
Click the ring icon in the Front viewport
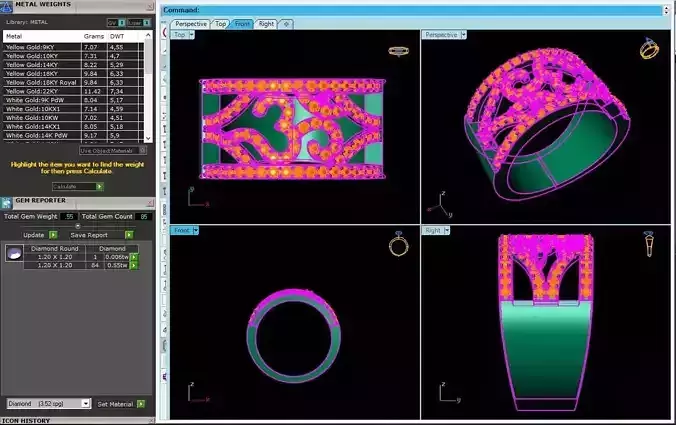(x=398, y=244)
